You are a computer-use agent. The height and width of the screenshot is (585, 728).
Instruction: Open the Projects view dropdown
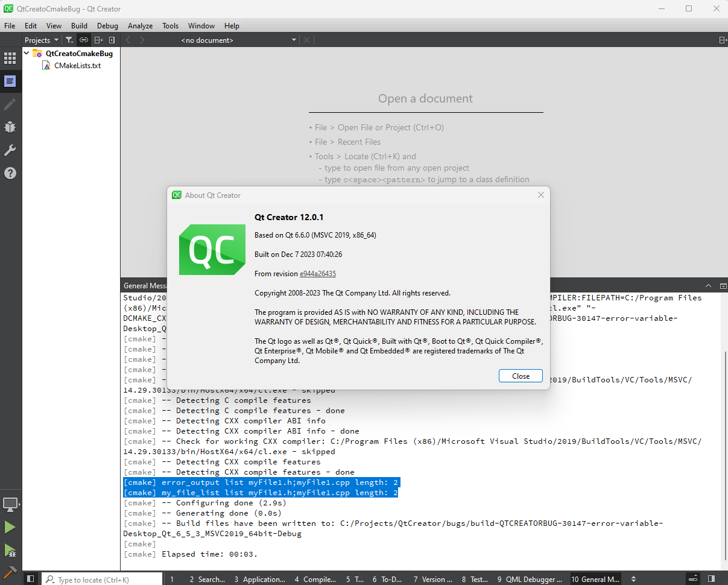click(42, 40)
